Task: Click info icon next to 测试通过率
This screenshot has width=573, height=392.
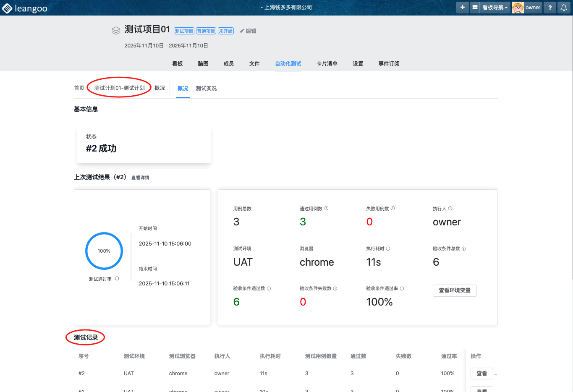Action: click(117, 279)
